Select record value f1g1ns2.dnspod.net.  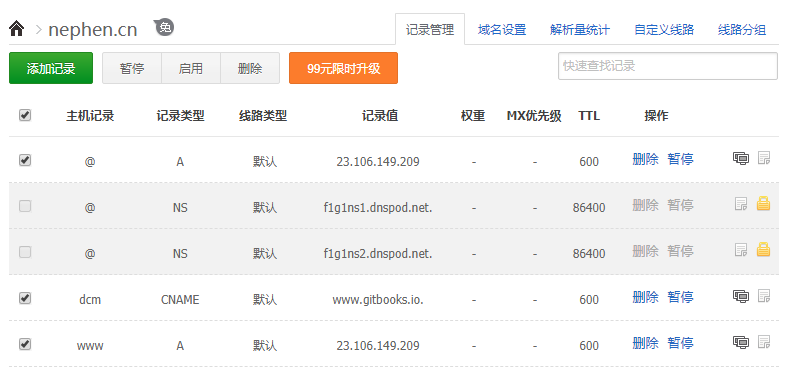(378, 253)
